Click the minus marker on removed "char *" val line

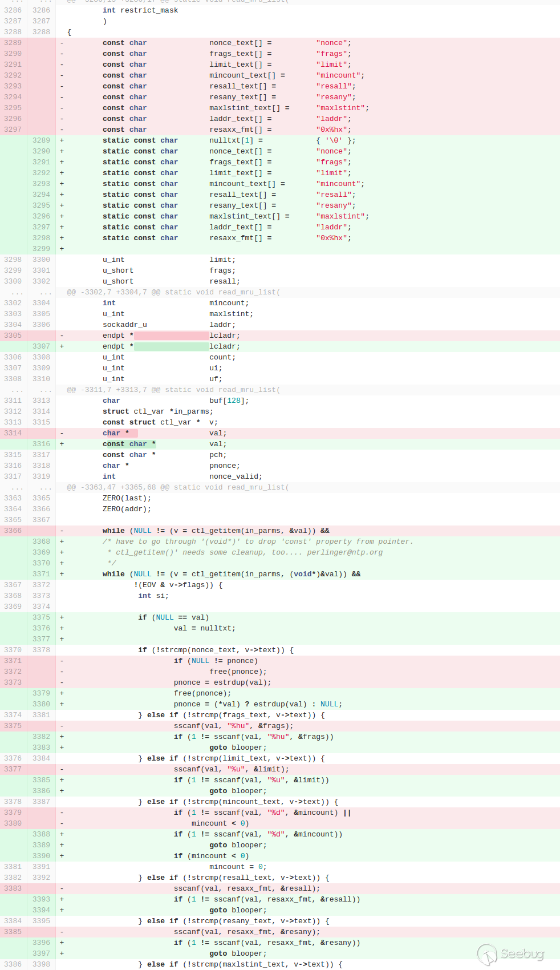tap(62, 433)
